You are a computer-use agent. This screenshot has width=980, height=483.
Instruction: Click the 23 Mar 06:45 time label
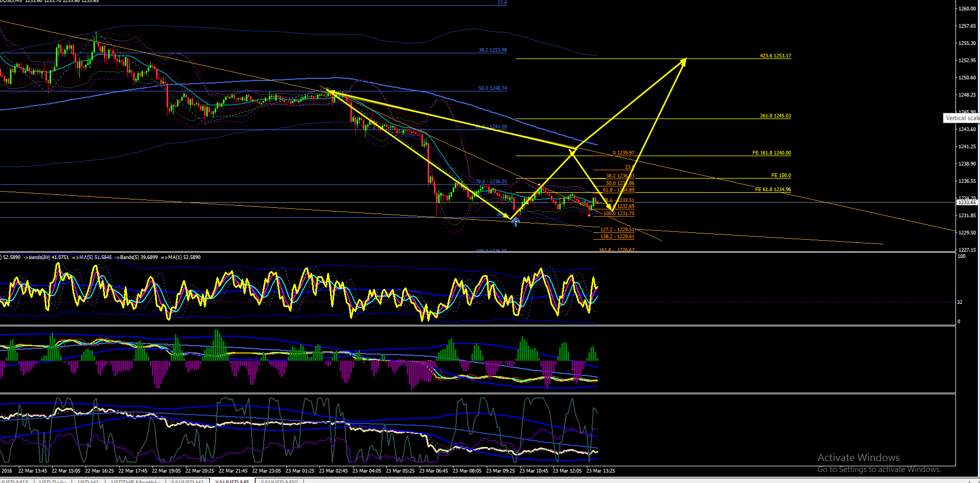tap(433, 471)
